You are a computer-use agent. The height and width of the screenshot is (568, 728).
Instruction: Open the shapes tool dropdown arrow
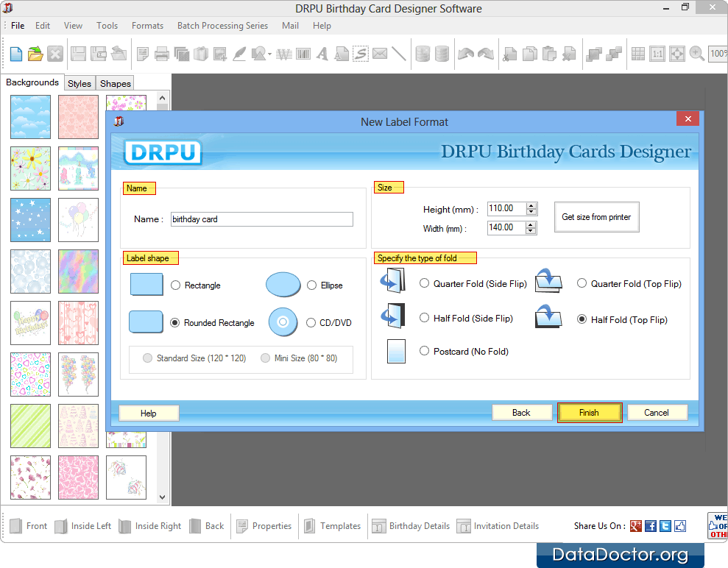click(x=269, y=54)
